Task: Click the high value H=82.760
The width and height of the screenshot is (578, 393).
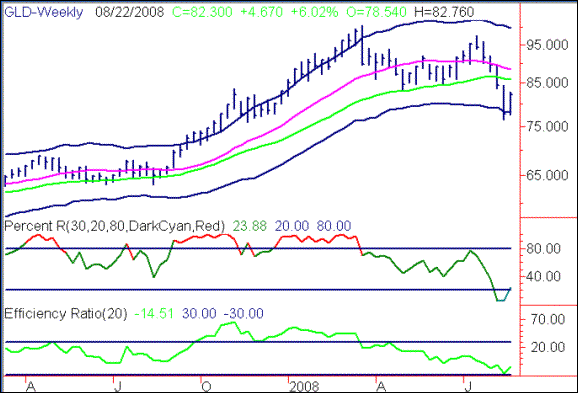Action: (444, 12)
